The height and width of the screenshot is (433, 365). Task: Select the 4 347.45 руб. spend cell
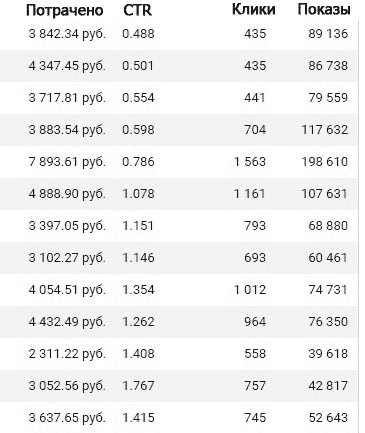coord(67,66)
